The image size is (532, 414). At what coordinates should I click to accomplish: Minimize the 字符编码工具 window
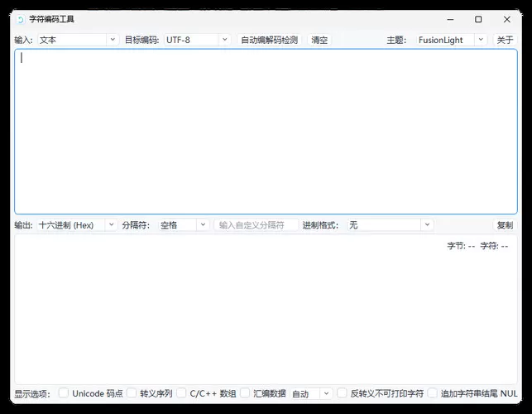[450, 19]
